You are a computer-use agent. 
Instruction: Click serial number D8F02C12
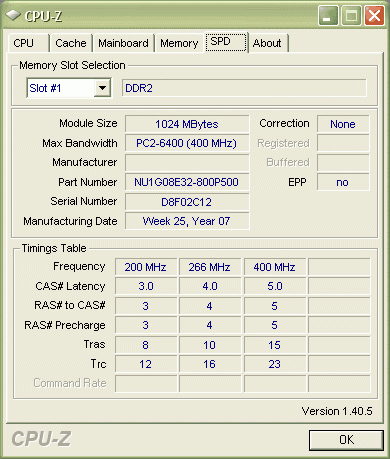187,202
